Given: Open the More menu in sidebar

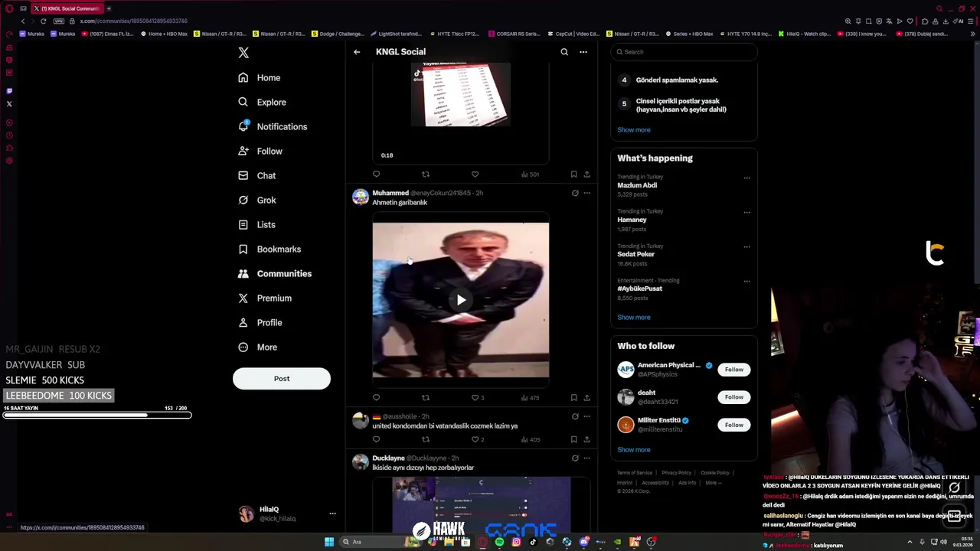Looking at the screenshot, I should pos(258,347).
